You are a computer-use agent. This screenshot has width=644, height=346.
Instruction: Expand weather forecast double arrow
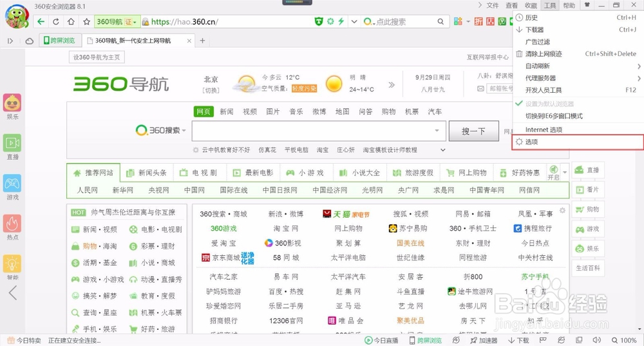(392, 84)
